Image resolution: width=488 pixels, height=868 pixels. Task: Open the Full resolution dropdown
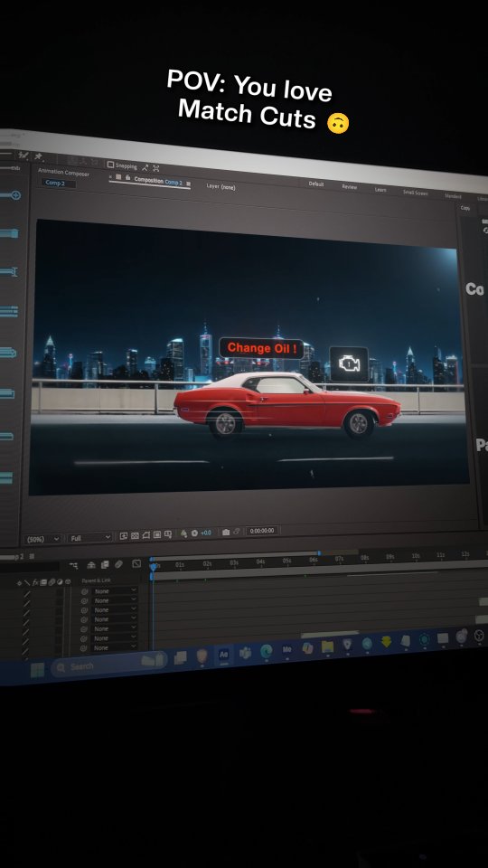90,537
